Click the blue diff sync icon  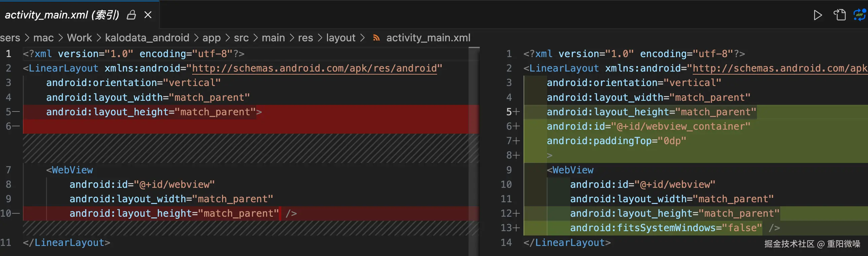coord(859,15)
